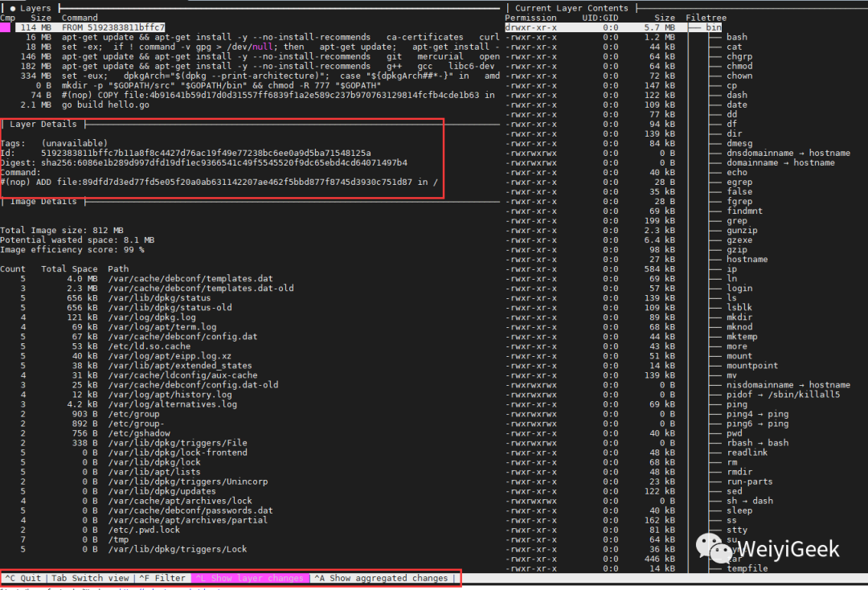This screenshot has height=590, width=868.
Task: Collapse the bin directory in filetree
Action: pos(713,27)
